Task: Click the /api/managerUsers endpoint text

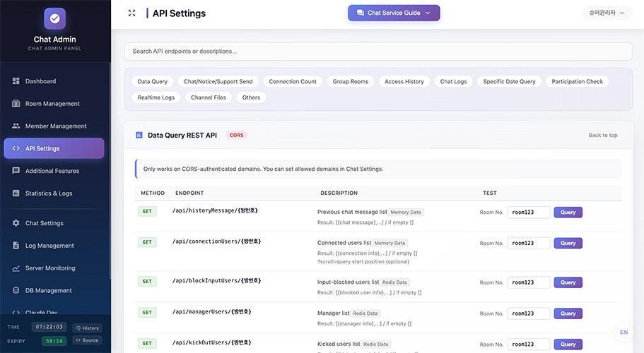Action: coord(211,312)
